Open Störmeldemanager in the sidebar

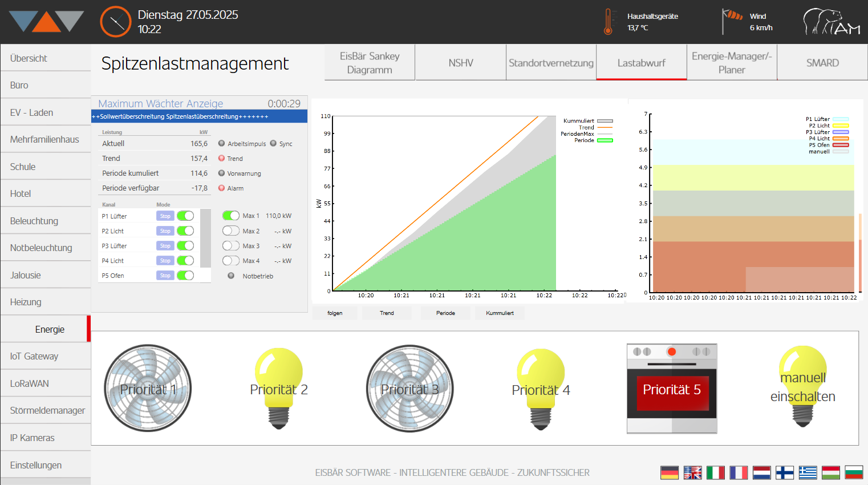(46, 410)
